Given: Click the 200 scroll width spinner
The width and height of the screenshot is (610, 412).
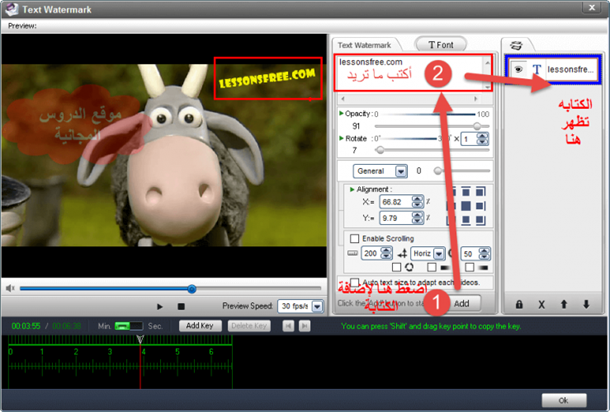Looking at the screenshot, I should pos(386,254).
